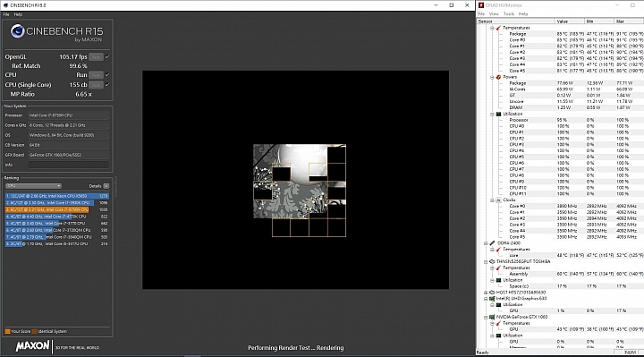Open the Ranking CPU dropdown
The height and width of the screenshot is (357, 644).
pyautogui.click(x=33, y=186)
